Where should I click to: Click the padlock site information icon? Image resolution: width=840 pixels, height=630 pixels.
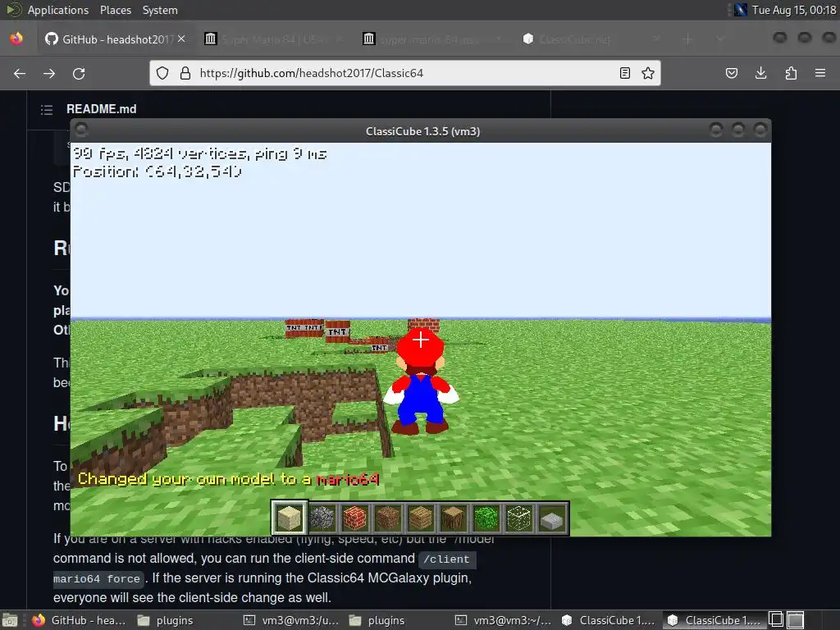pos(185,73)
